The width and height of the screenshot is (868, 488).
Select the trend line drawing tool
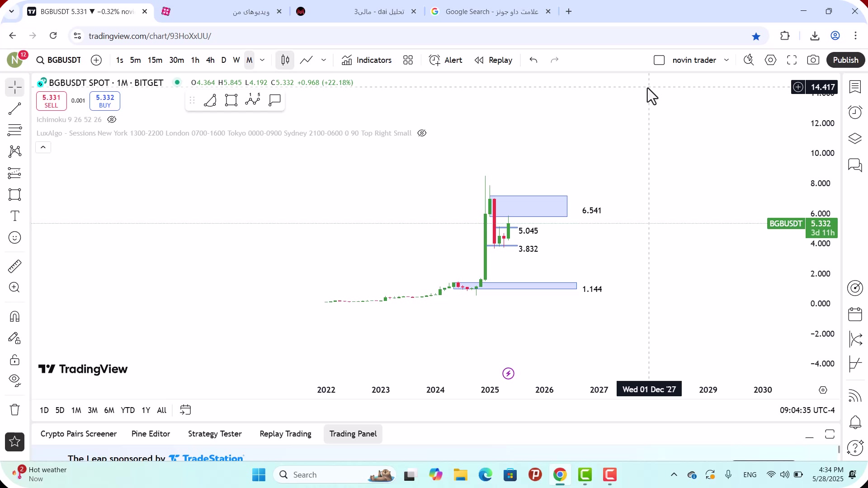click(x=15, y=109)
